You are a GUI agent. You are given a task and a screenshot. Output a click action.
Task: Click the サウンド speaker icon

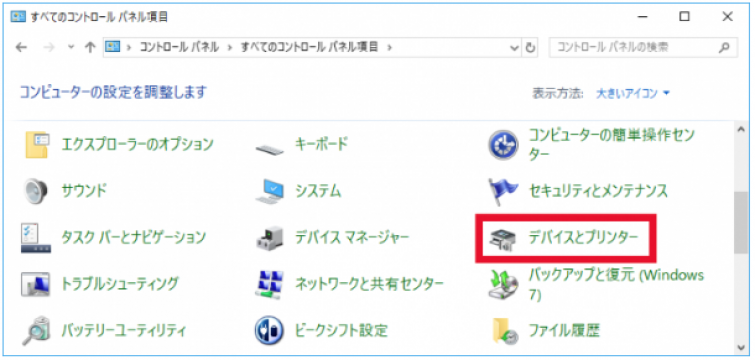tap(36, 191)
